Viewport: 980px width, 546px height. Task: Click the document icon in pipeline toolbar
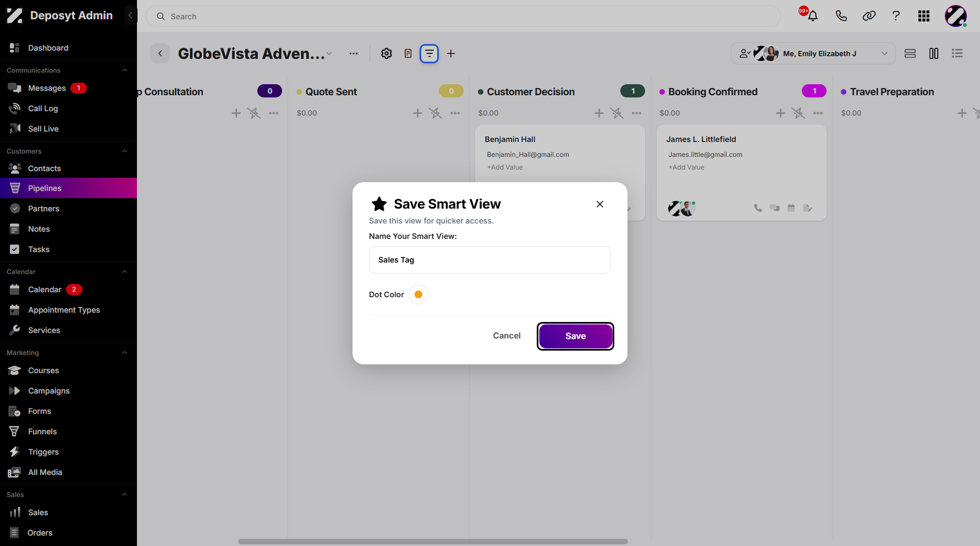[x=408, y=53]
